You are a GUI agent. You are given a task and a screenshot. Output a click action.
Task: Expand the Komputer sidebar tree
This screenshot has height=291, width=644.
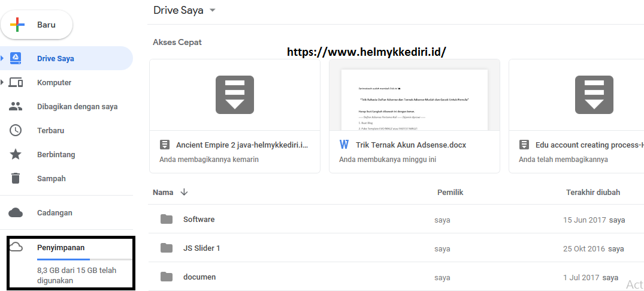[x=2, y=82]
